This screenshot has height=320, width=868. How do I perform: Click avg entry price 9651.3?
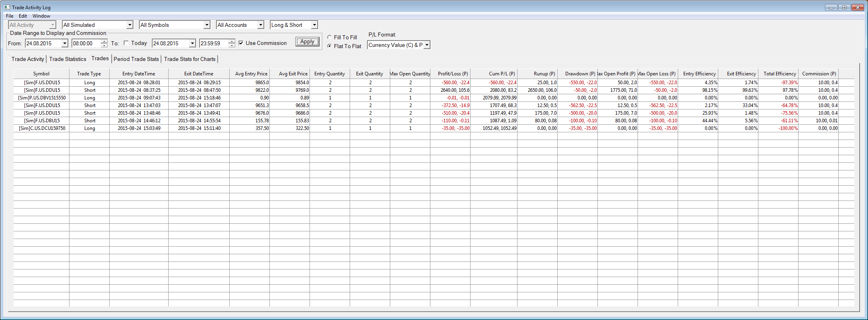250,105
